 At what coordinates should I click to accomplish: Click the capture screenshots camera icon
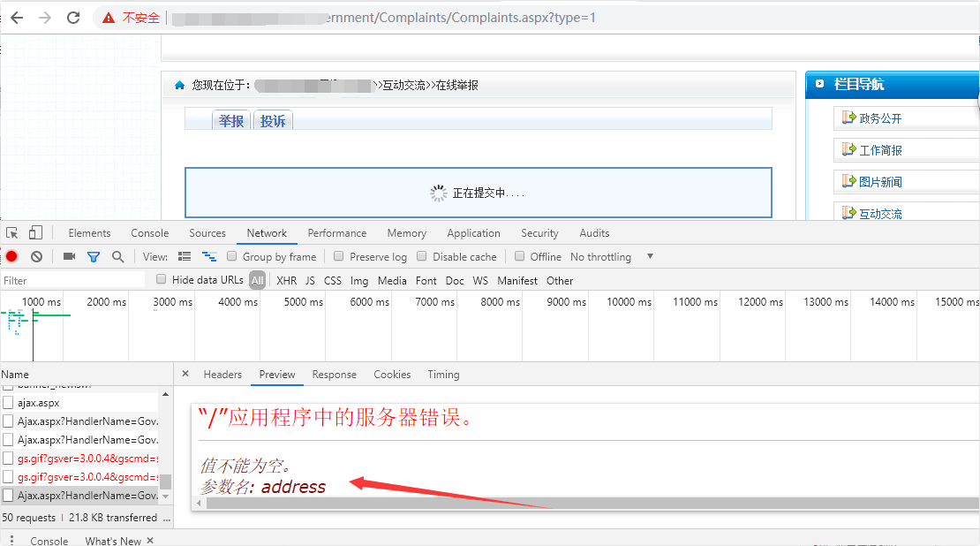pyautogui.click(x=69, y=256)
